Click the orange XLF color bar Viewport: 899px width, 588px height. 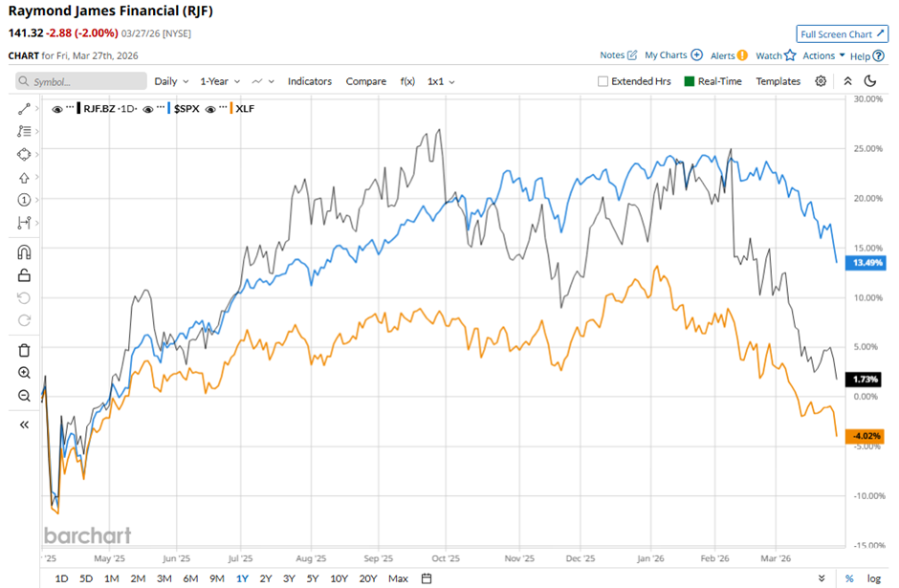pyautogui.click(x=231, y=108)
